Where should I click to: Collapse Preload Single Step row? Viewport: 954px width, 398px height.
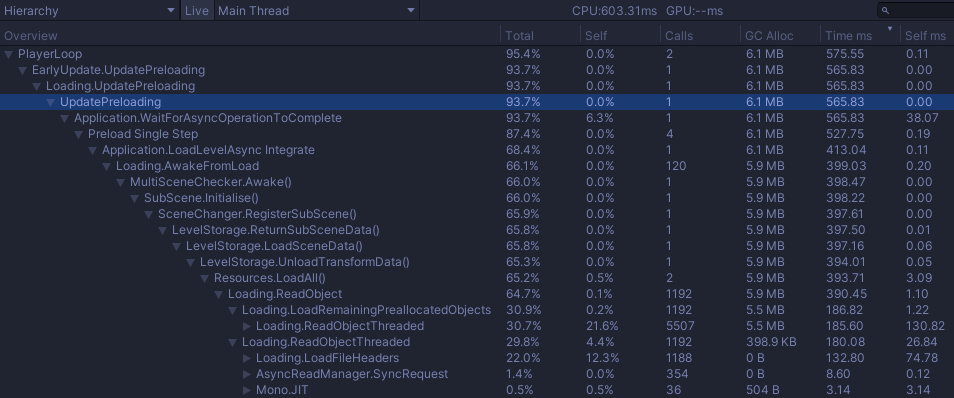coord(78,134)
